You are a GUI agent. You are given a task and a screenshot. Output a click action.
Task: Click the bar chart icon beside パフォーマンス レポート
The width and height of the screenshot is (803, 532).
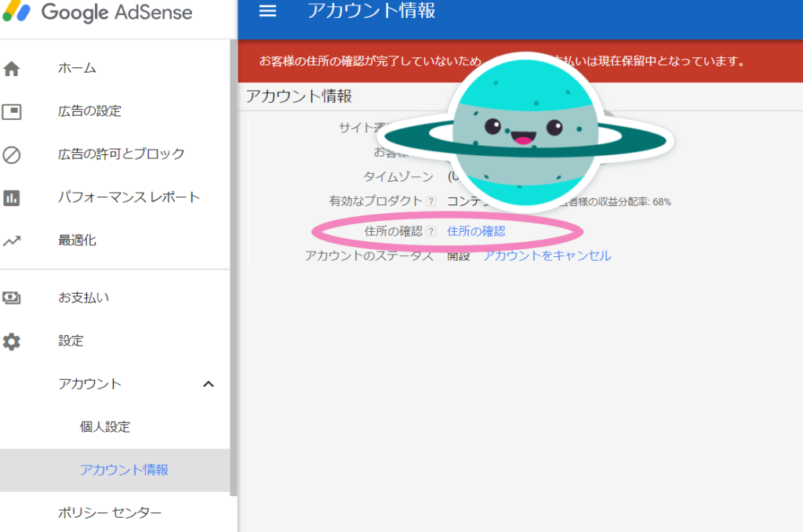point(11,197)
